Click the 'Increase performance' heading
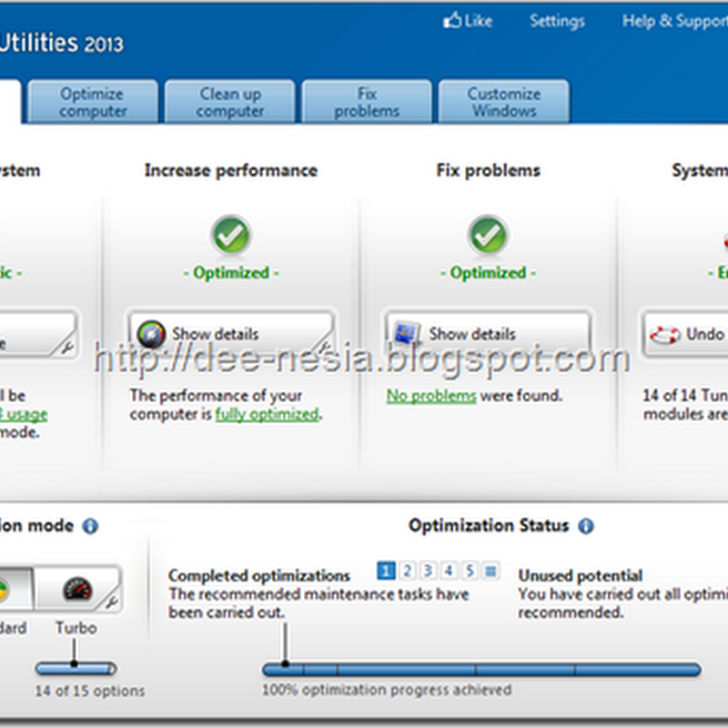728x728 pixels. tap(231, 170)
